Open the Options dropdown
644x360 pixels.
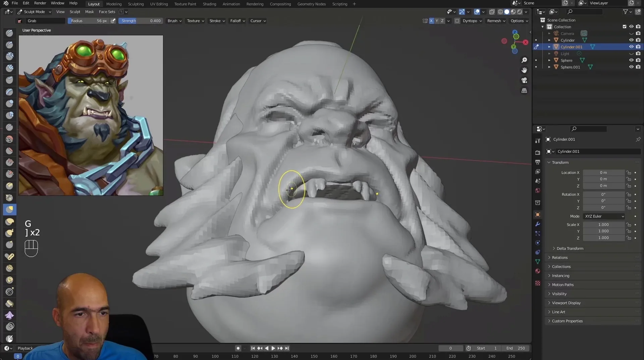pos(519,21)
